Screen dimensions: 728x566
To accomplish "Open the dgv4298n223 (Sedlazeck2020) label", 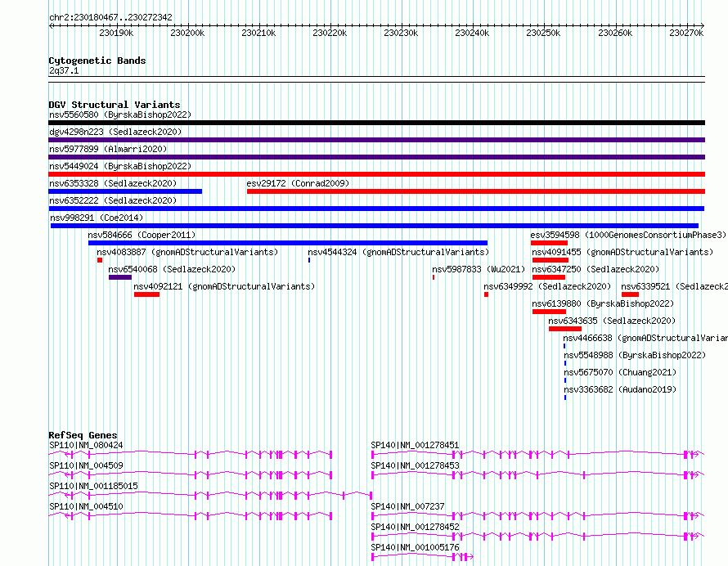I will click(x=115, y=132).
